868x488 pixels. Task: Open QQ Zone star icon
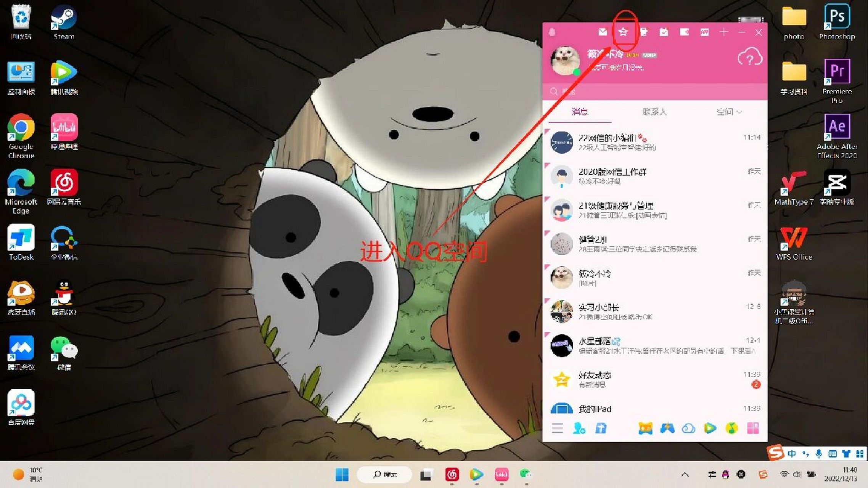coord(623,32)
